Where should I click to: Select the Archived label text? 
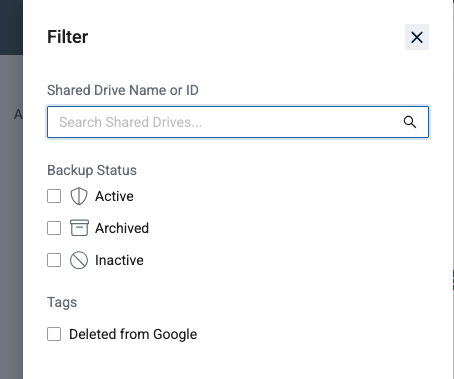tap(122, 228)
